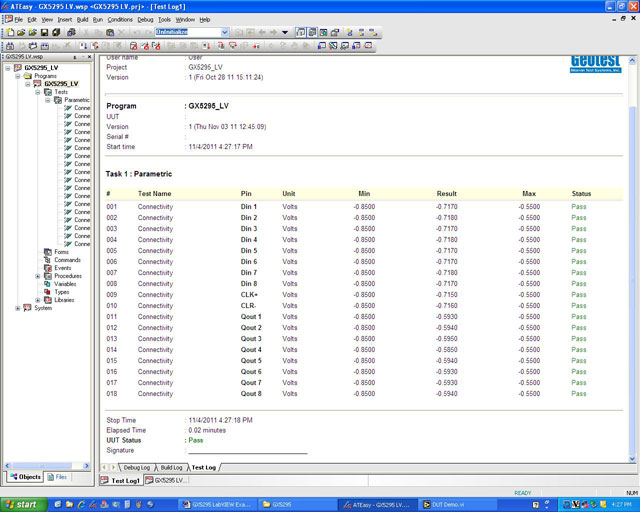Click the New document toolbar icon
This screenshot has width=640, height=512.
coord(10,32)
